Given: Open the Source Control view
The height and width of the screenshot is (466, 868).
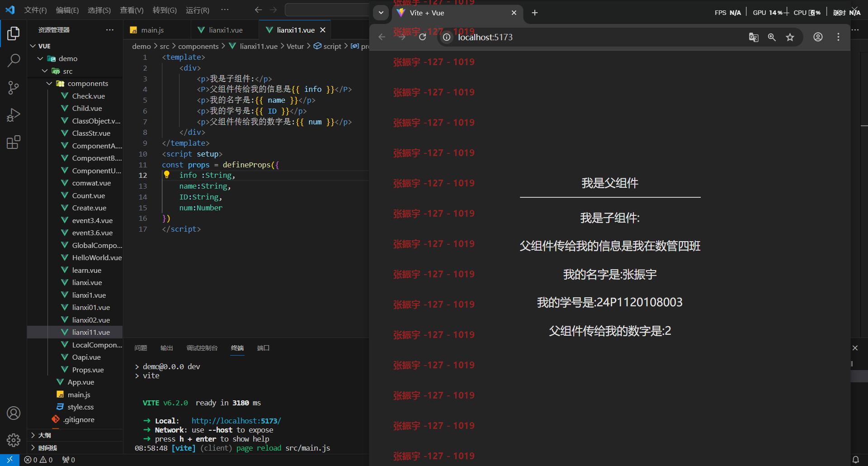Looking at the screenshot, I should coord(14,88).
